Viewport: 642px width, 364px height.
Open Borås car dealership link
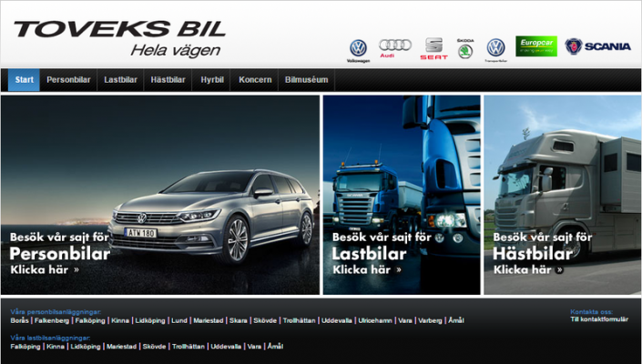click(20, 320)
